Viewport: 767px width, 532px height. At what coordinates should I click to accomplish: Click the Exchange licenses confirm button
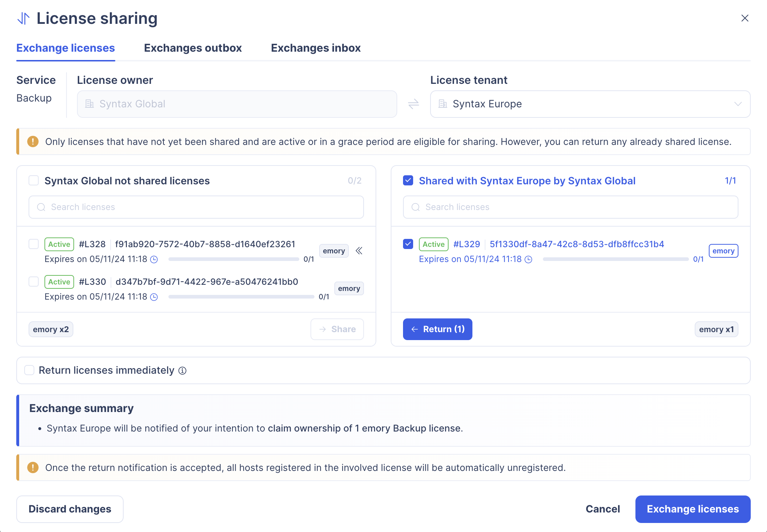click(x=693, y=509)
